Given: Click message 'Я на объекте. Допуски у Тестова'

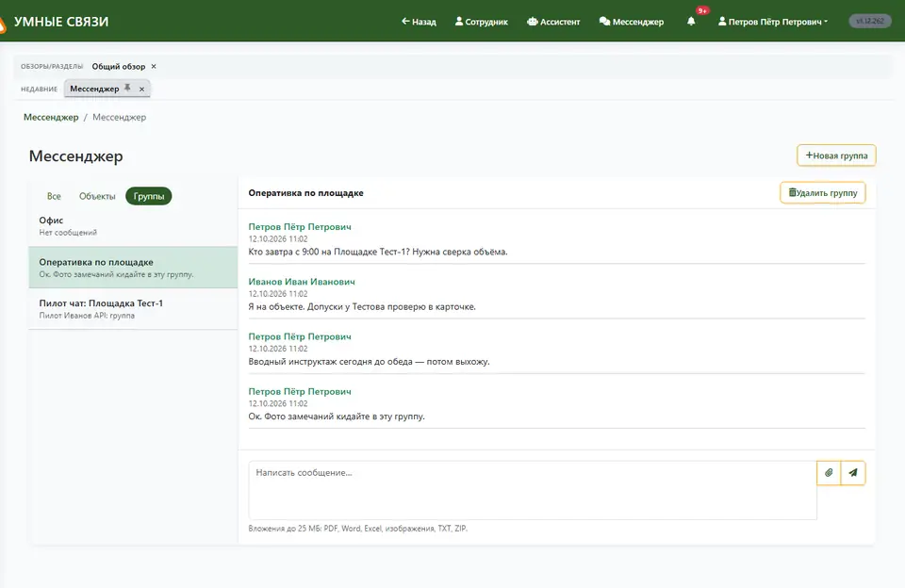Looking at the screenshot, I should click(362, 306).
